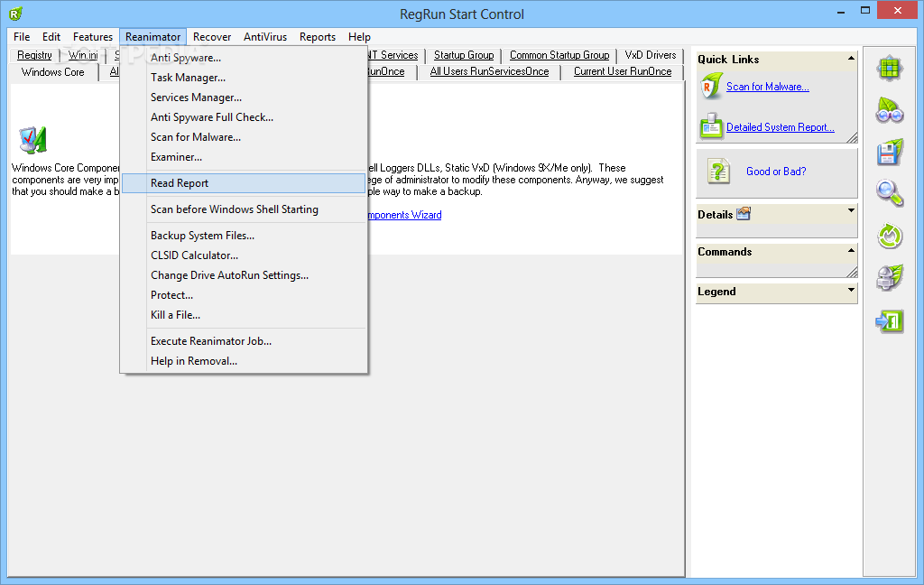Open the AntiVirus menu

(265, 36)
